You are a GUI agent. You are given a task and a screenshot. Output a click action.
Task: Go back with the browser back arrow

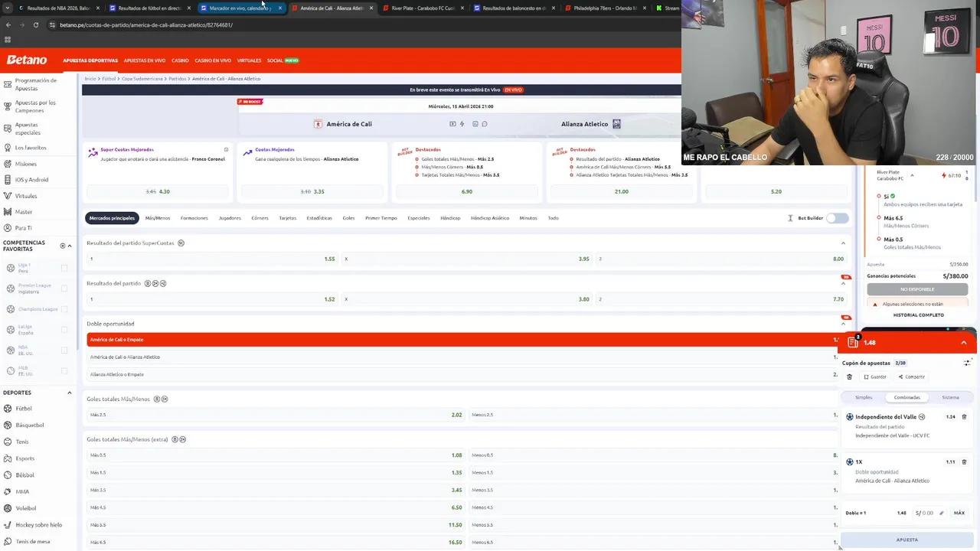tap(8, 24)
